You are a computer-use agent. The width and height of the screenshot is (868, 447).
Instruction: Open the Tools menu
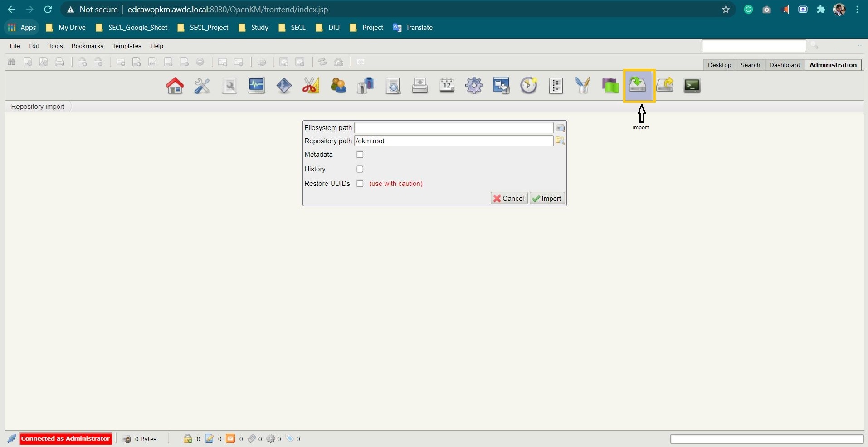(x=56, y=46)
